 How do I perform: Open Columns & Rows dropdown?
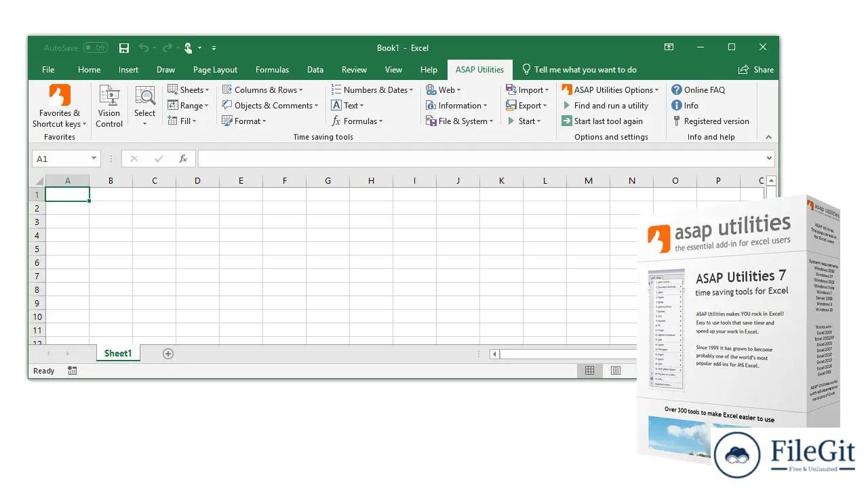(x=262, y=89)
